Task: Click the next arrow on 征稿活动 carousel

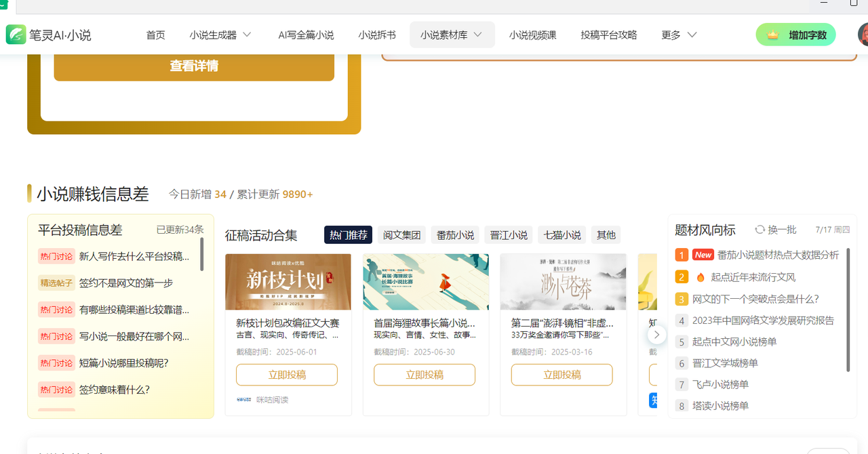Action: [x=656, y=335]
